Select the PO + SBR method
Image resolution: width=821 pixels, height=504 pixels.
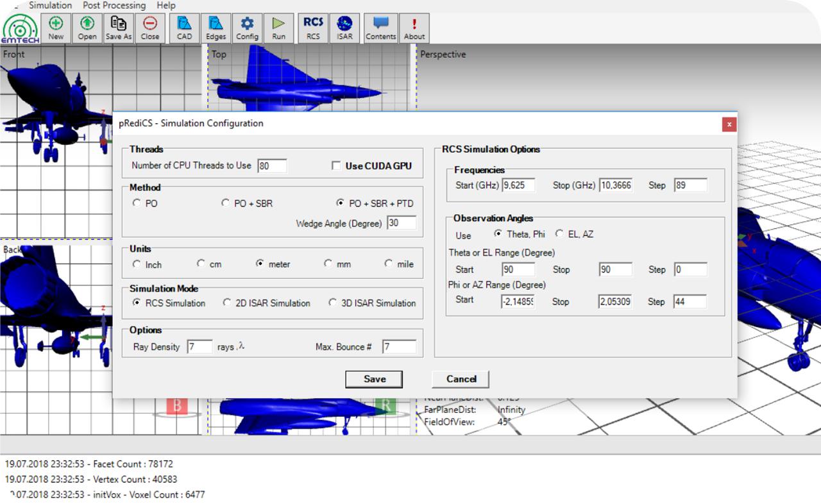pos(225,203)
